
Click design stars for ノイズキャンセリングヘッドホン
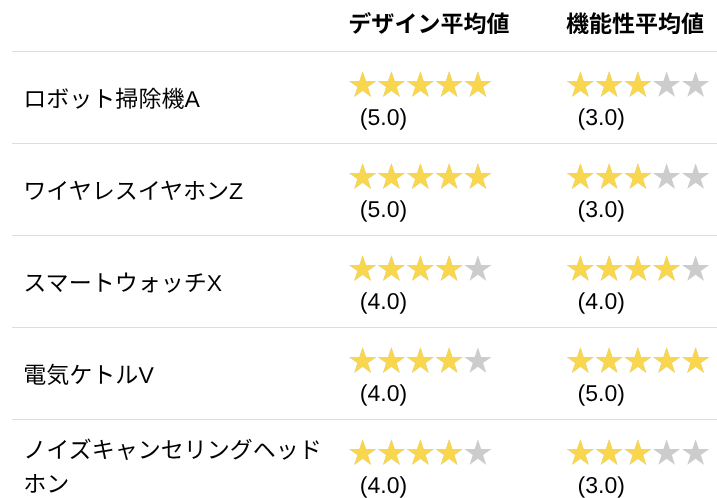pos(420,453)
